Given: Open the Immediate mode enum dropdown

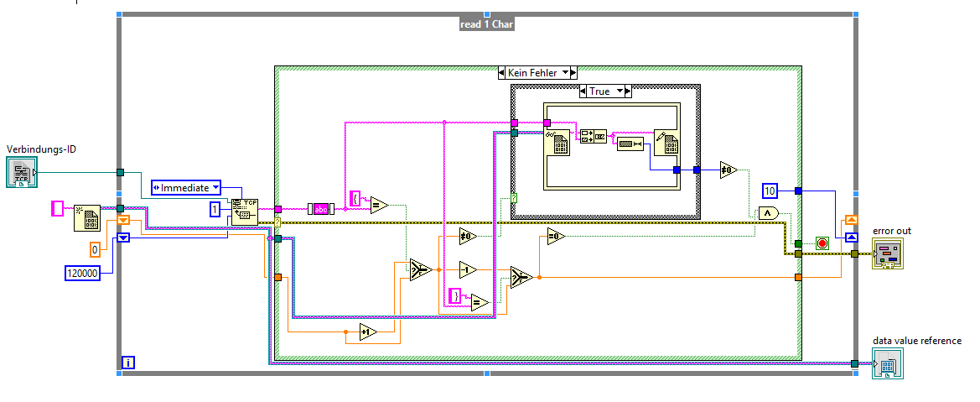Looking at the screenshot, I should pos(187,187).
